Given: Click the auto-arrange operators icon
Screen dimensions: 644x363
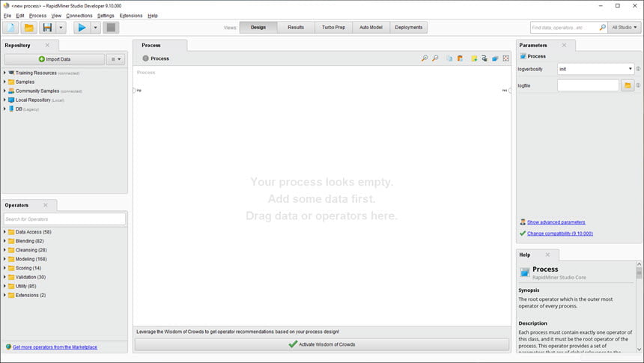Looking at the screenshot, I should [495, 58].
